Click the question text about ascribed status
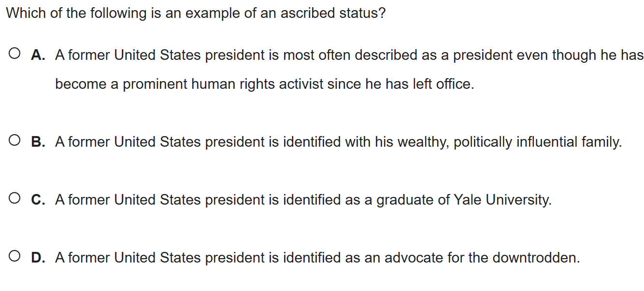Image resolution: width=644 pixels, height=291 pixels. [x=196, y=13]
